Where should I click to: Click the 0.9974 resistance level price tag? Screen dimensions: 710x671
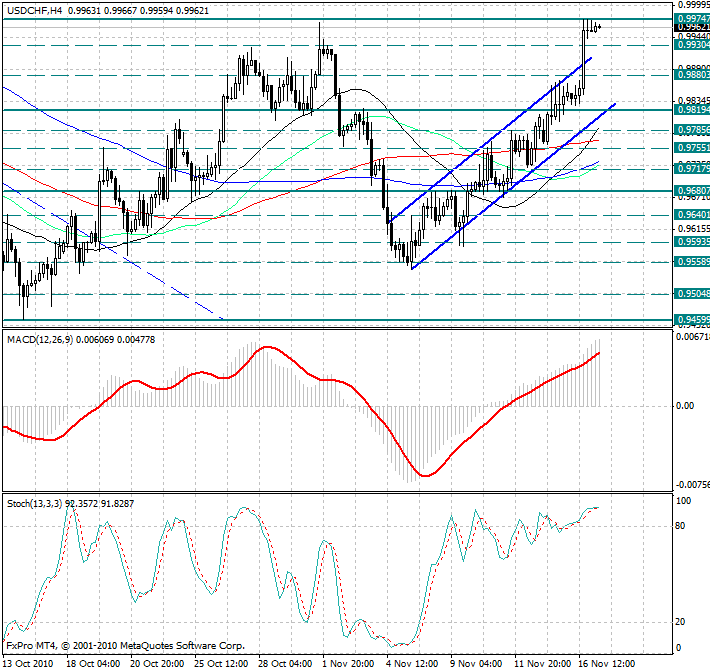coord(692,18)
